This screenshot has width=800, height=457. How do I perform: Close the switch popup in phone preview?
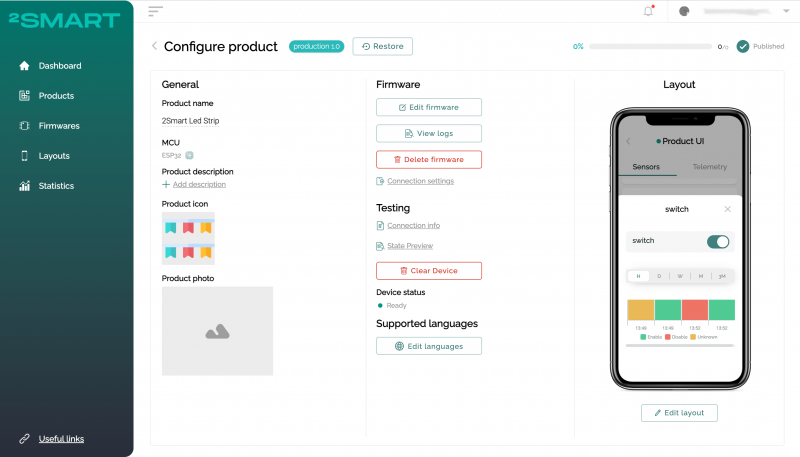point(728,209)
